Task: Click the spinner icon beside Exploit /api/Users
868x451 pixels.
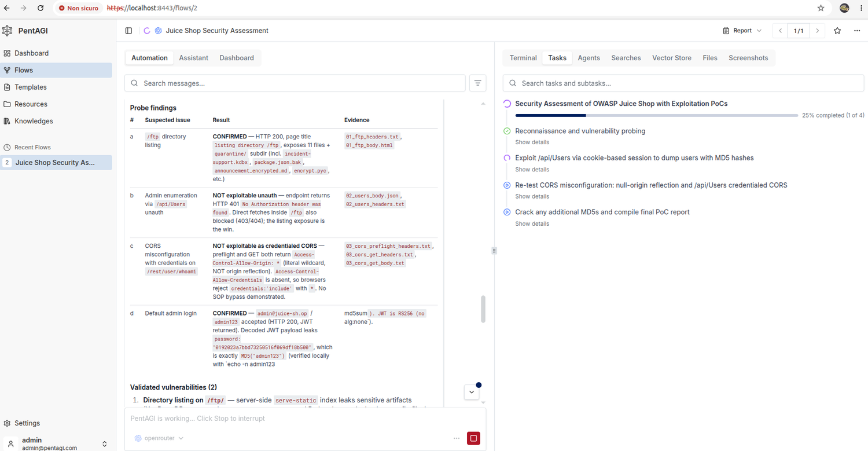Action: (507, 158)
